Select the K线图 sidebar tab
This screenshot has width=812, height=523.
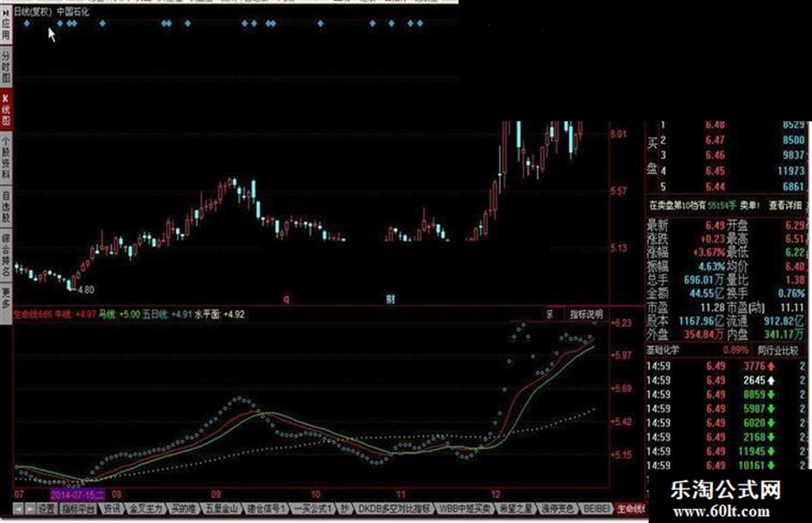tap(6, 110)
